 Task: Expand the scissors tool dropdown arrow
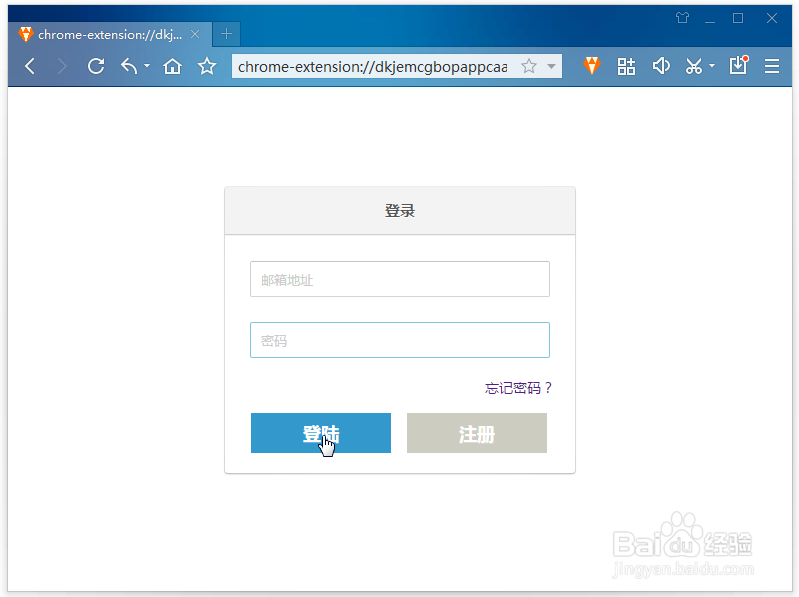tap(712, 66)
